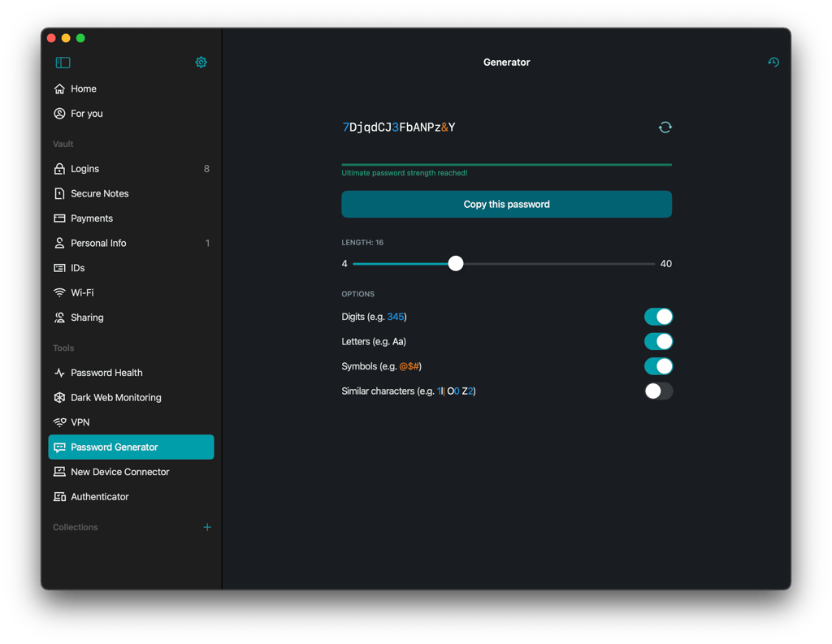Click the Generator page title

click(506, 62)
